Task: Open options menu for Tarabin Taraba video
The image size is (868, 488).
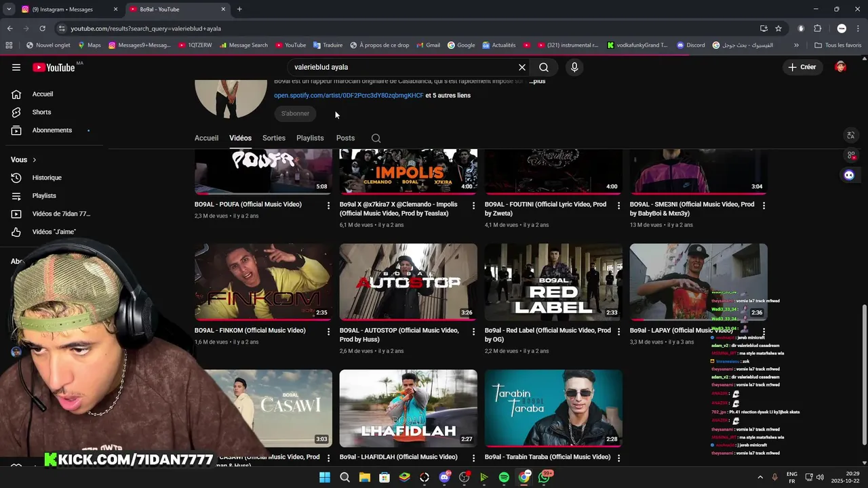Action: [618, 457]
